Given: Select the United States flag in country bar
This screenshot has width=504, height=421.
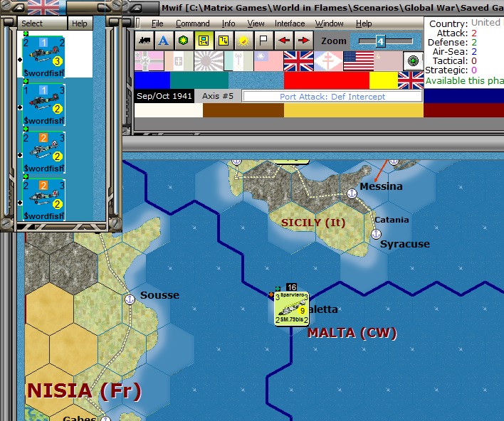Looking at the screenshot, I should pyautogui.click(x=358, y=61).
